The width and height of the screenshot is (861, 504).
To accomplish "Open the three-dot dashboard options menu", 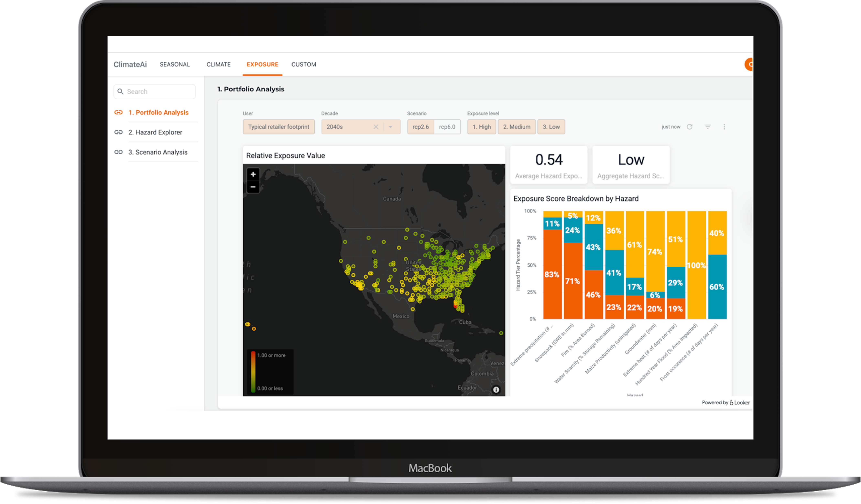I will pyautogui.click(x=724, y=127).
